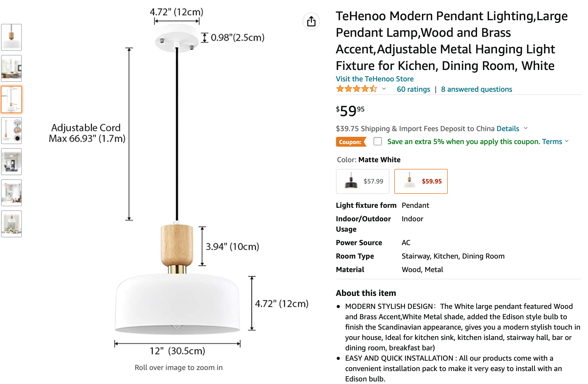588x384 pixels.
Task: Tick the 5% coupon checkbox
Action: (x=378, y=141)
